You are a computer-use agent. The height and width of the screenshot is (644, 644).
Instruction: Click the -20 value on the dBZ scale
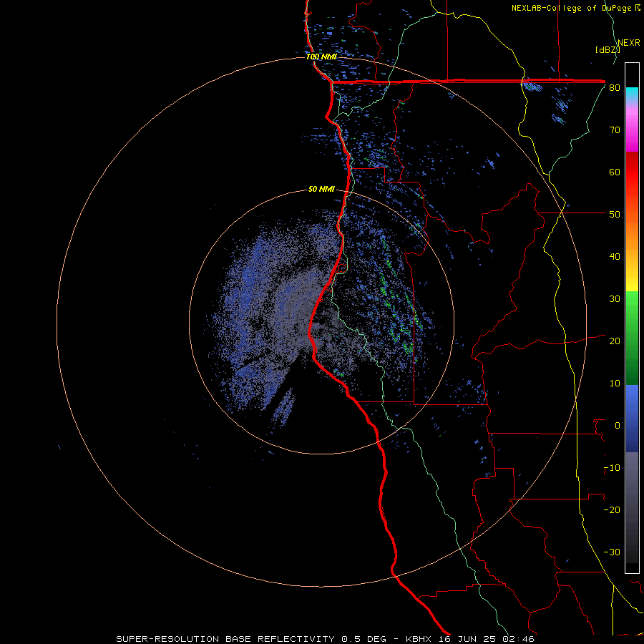(612, 509)
